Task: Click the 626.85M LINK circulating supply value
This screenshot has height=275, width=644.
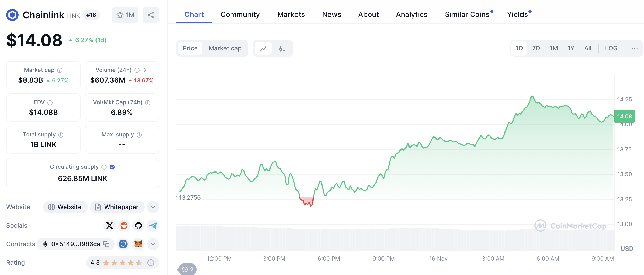Action: coord(82,178)
